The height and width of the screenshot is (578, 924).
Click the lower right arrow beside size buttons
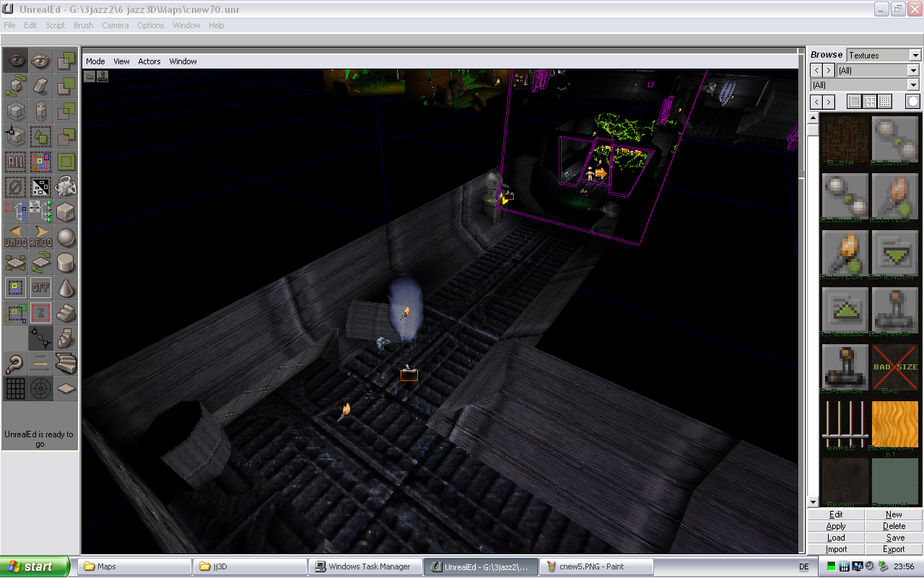829,102
